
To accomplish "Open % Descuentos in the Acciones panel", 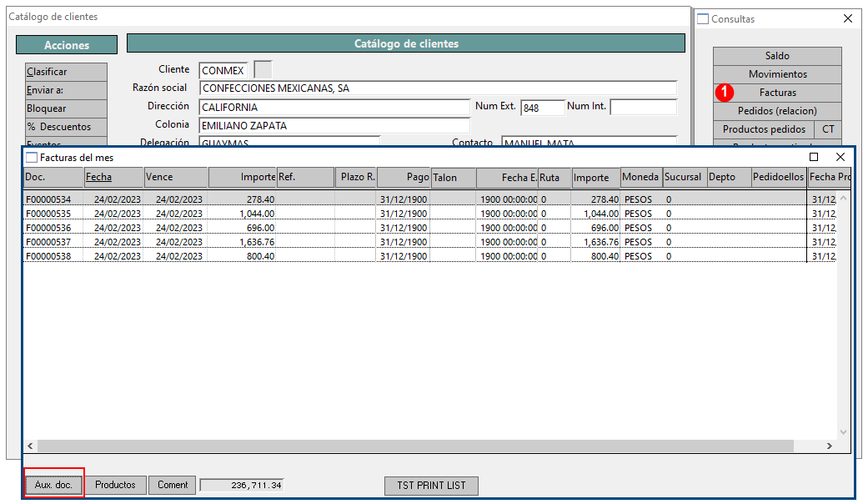I will tap(66, 127).
